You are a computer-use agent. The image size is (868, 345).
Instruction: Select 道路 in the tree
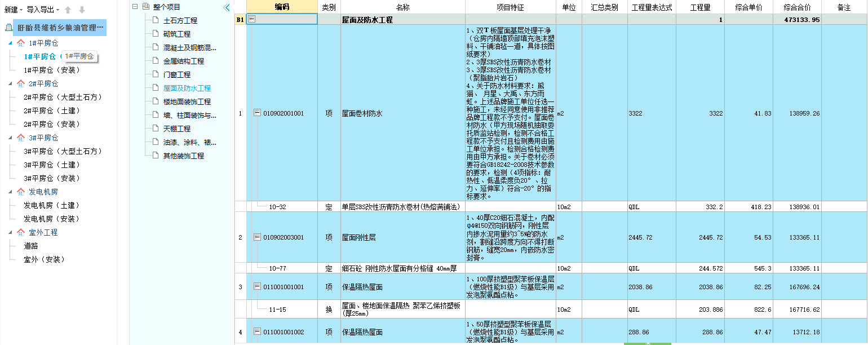[31, 246]
